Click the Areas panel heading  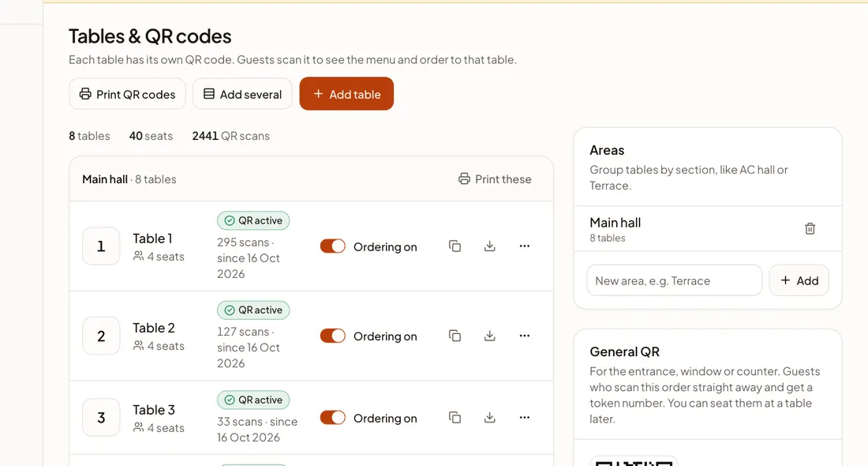pos(607,150)
